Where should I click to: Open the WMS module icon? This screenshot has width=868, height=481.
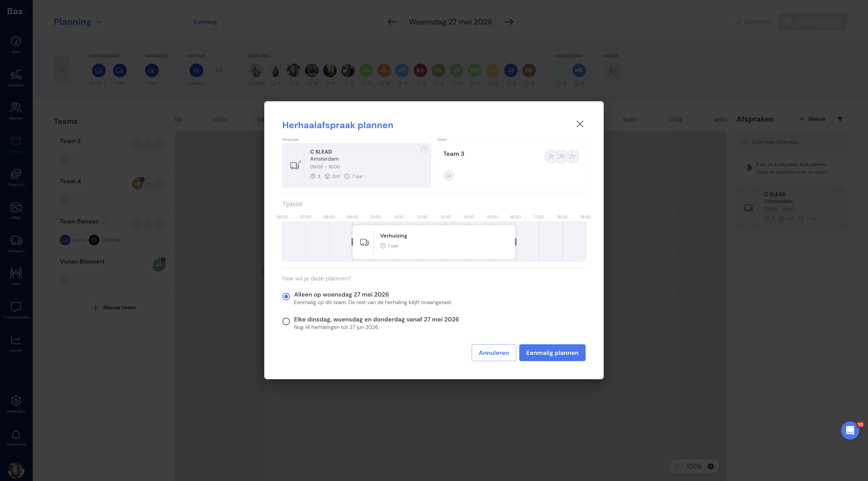pyautogui.click(x=16, y=211)
